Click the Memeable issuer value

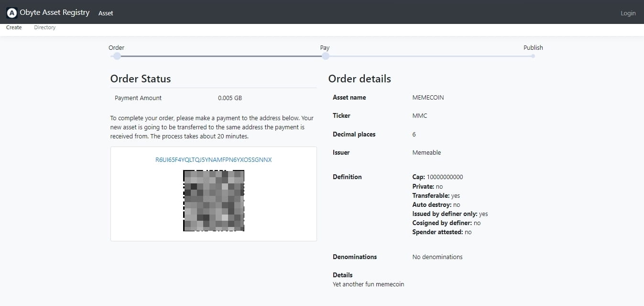click(x=426, y=152)
